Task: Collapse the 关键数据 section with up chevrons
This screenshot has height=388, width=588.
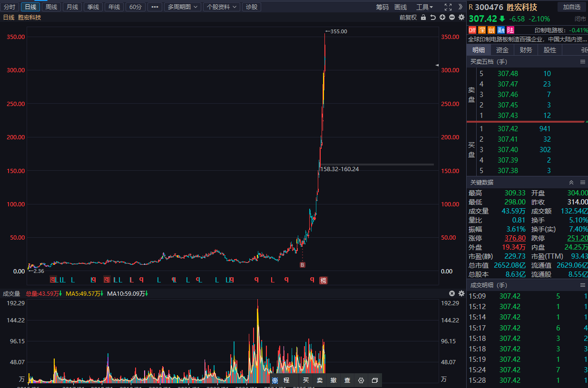Action: pos(571,183)
